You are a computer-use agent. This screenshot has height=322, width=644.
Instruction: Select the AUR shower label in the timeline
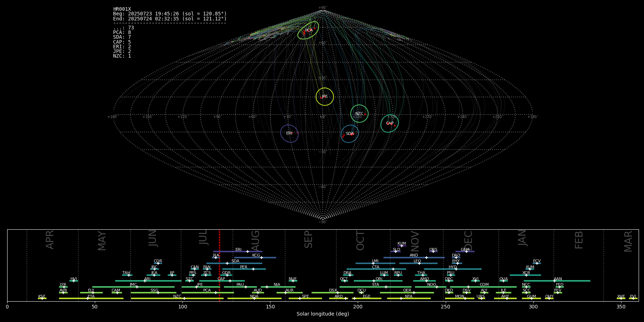[289, 291]
